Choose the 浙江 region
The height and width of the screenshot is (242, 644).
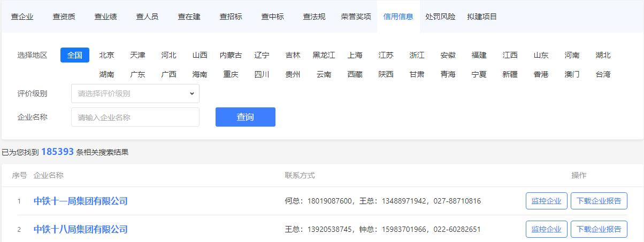coord(417,55)
